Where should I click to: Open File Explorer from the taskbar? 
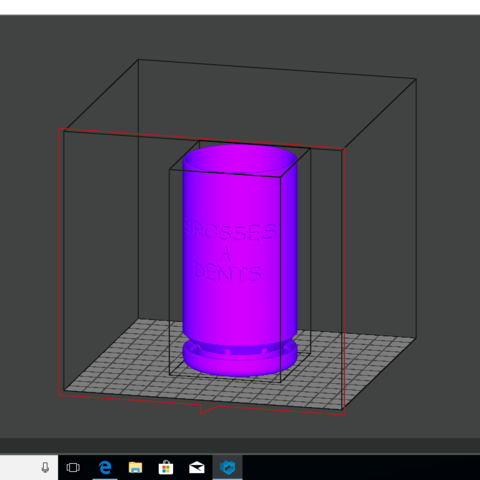click(135, 467)
